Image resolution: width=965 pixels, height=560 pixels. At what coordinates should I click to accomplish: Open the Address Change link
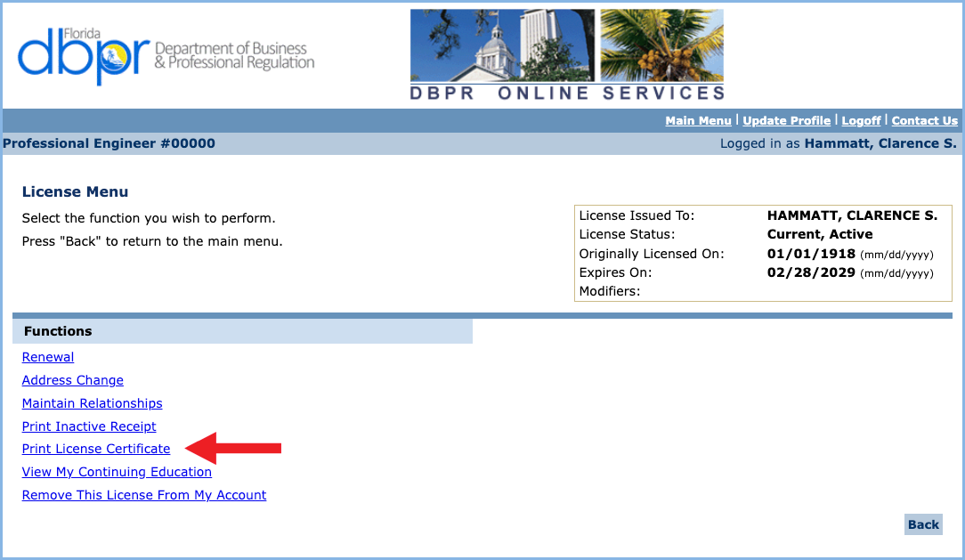point(73,380)
